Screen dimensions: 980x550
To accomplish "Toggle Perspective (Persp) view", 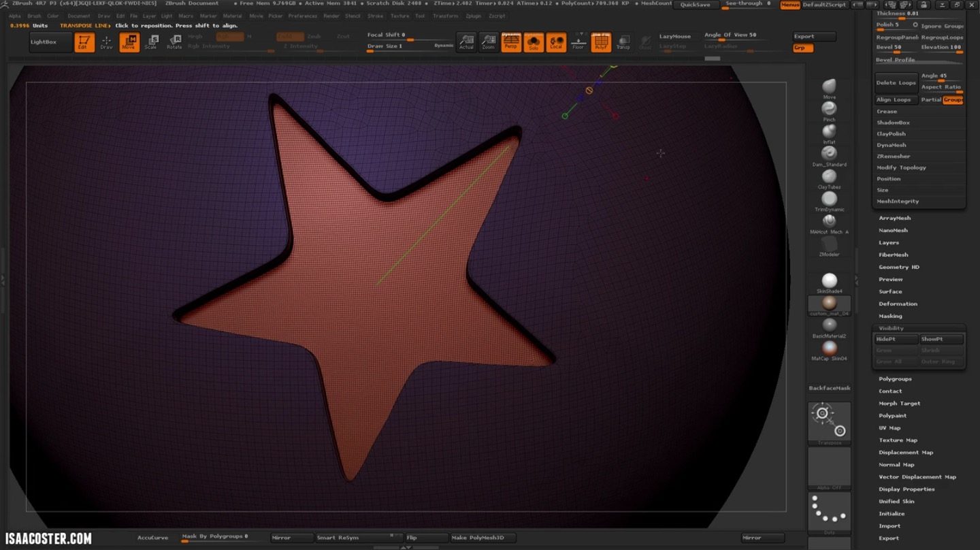I will 511,42.
